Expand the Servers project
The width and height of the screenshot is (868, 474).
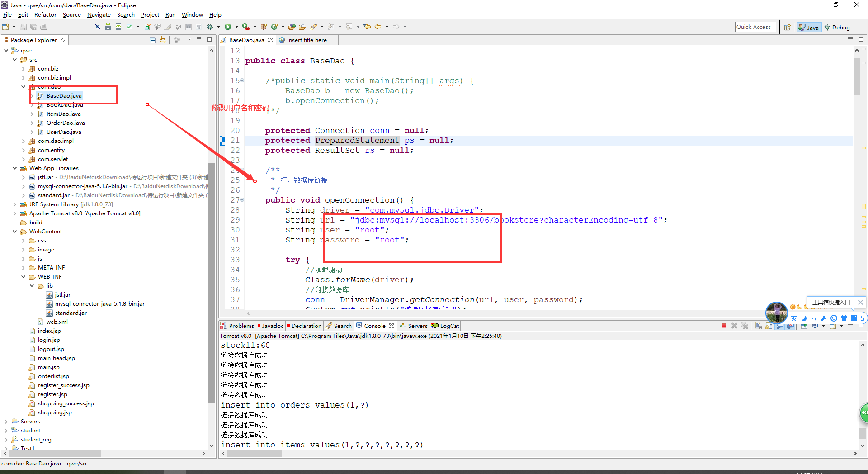[x=6, y=422]
